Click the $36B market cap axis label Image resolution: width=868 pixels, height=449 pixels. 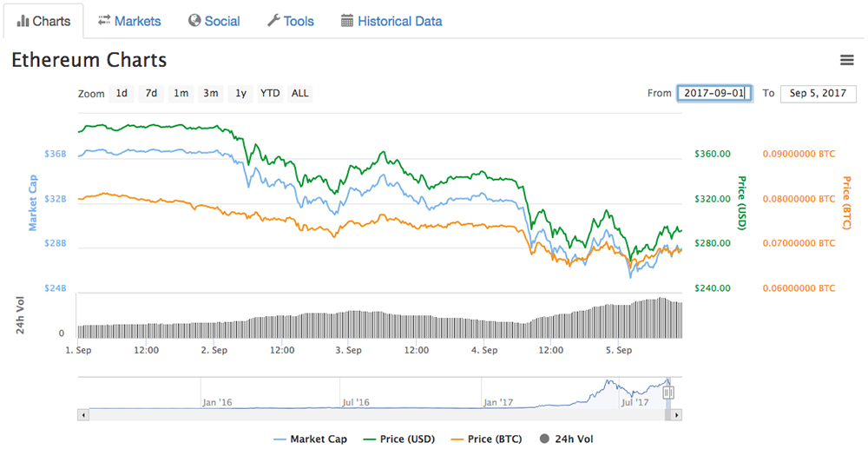[56, 154]
